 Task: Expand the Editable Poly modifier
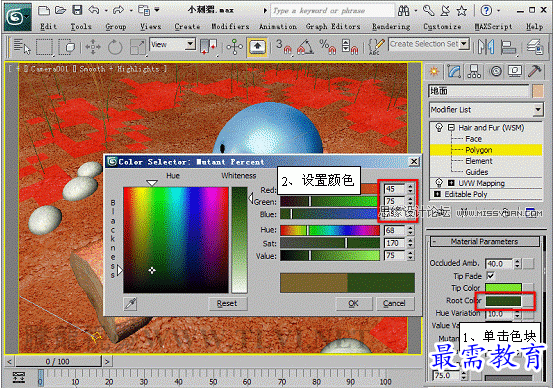pos(437,194)
